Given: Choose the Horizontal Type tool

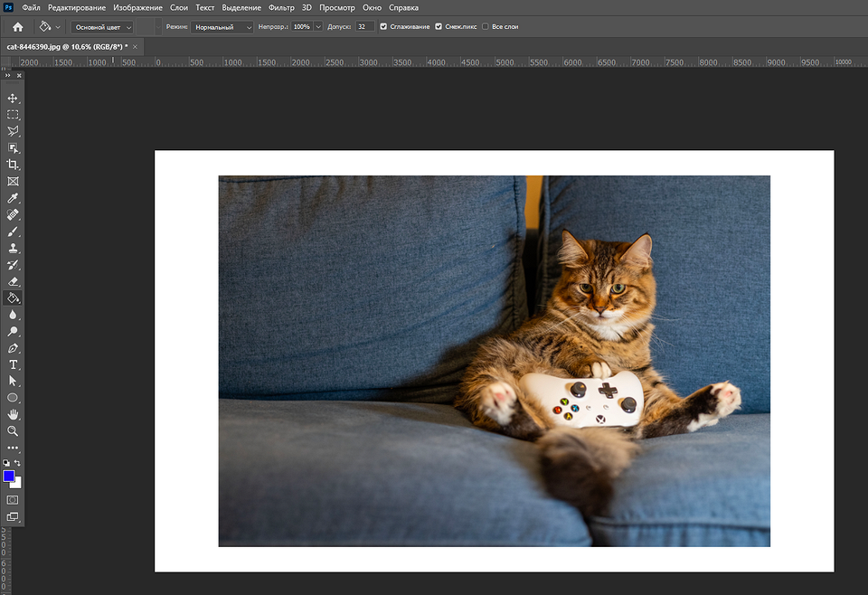Looking at the screenshot, I should (13, 364).
